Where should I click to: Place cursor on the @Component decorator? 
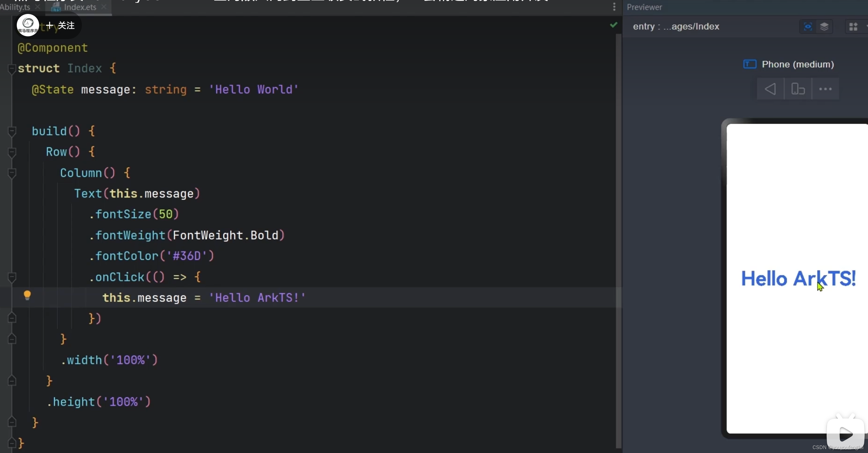(53, 48)
